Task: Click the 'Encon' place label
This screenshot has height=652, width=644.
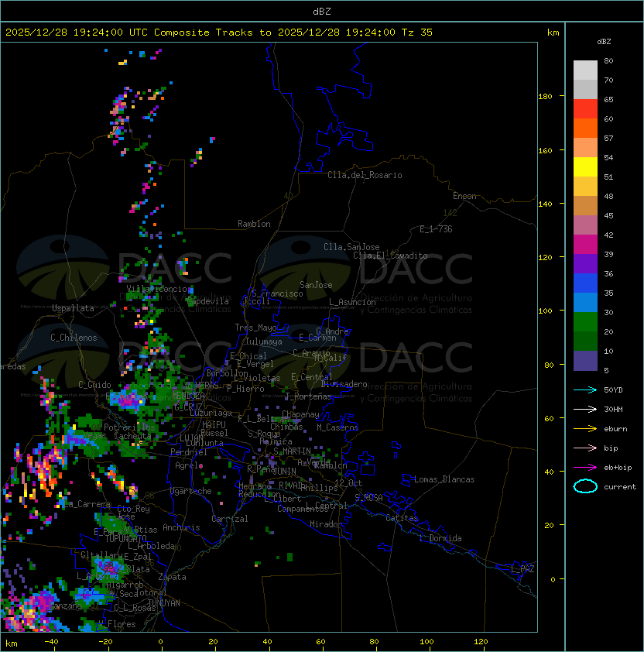Action: tap(464, 196)
